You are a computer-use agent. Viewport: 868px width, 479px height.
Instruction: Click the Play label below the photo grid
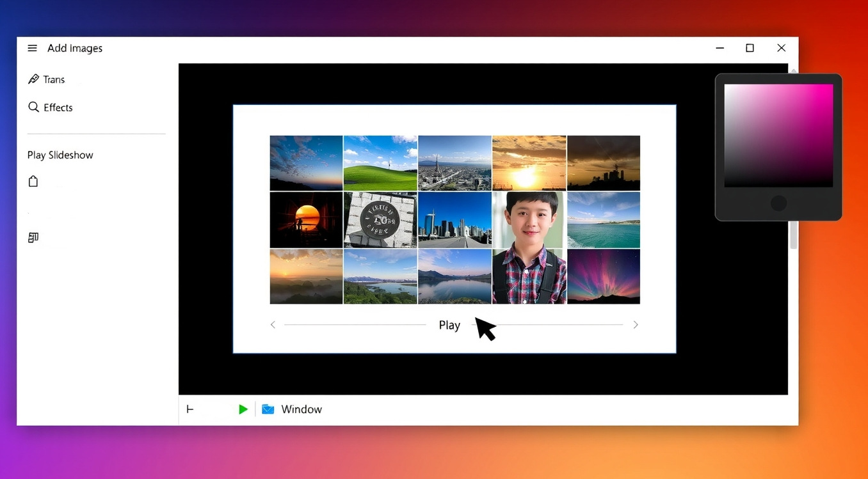click(x=449, y=325)
